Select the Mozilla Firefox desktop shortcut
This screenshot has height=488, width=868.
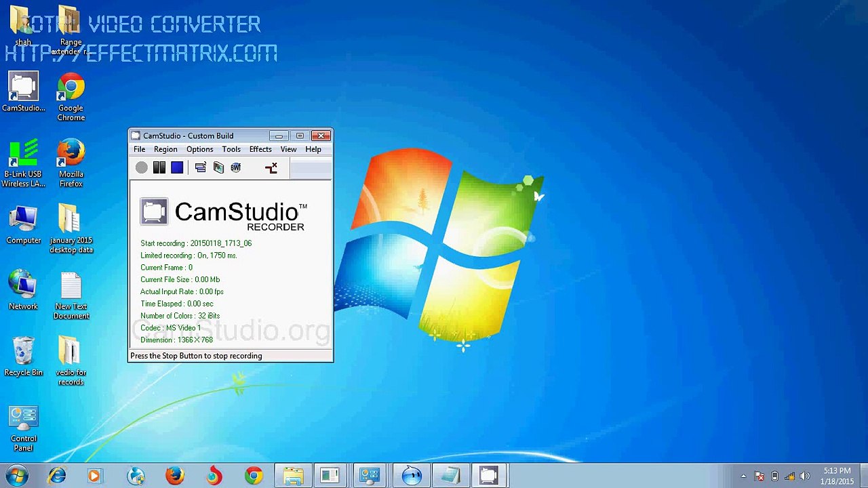click(71, 163)
